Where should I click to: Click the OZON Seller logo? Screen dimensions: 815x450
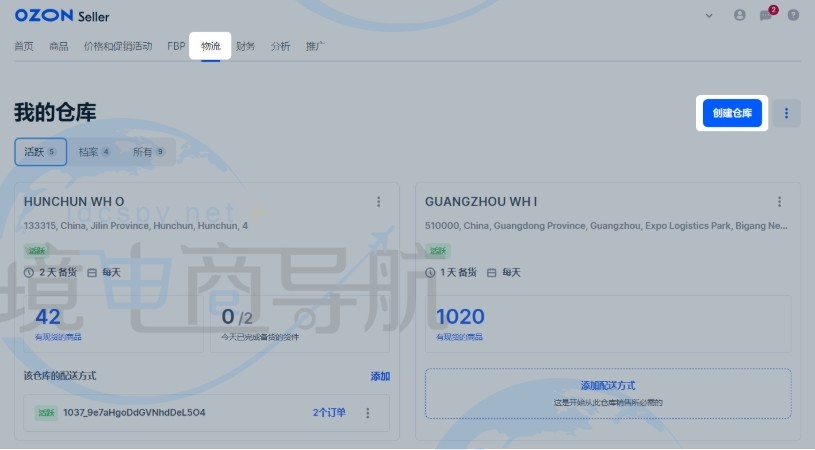62,16
